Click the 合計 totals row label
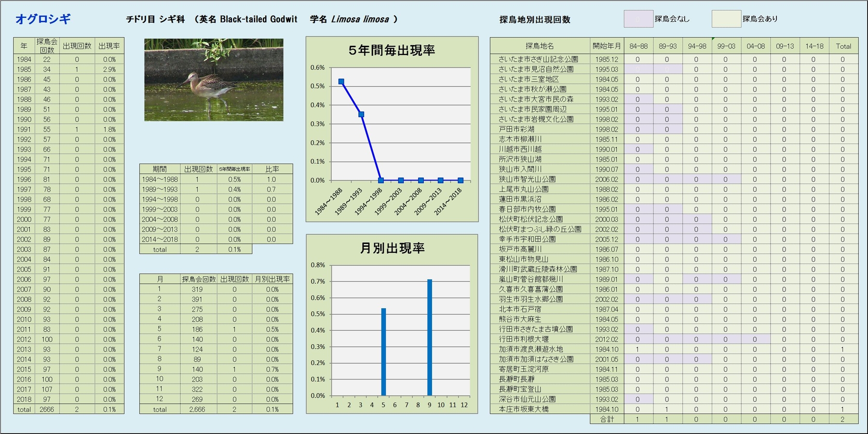Screen dimensions: 868x434 (x=607, y=420)
